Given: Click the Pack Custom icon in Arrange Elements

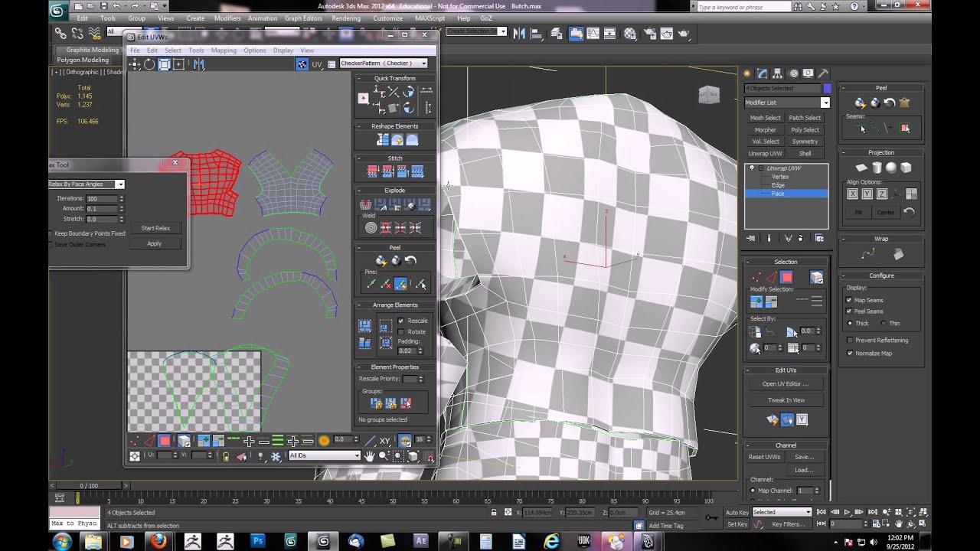Looking at the screenshot, I should (x=365, y=326).
